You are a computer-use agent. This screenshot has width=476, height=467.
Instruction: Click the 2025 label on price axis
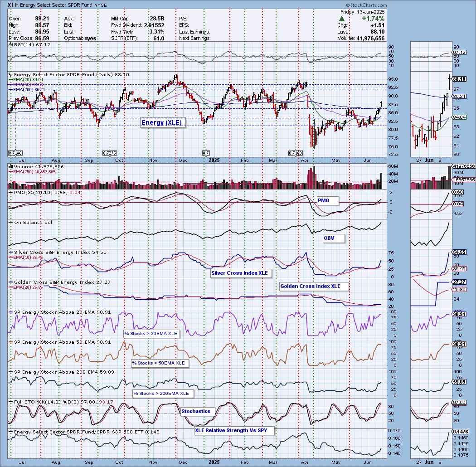[214, 161]
